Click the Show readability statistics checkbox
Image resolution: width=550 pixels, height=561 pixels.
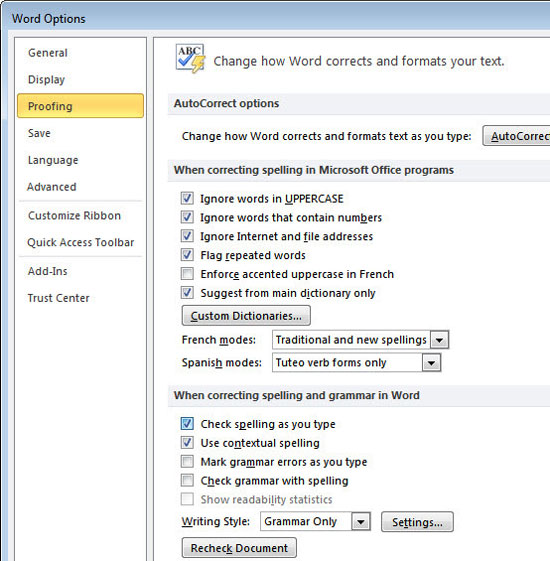click(187, 499)
